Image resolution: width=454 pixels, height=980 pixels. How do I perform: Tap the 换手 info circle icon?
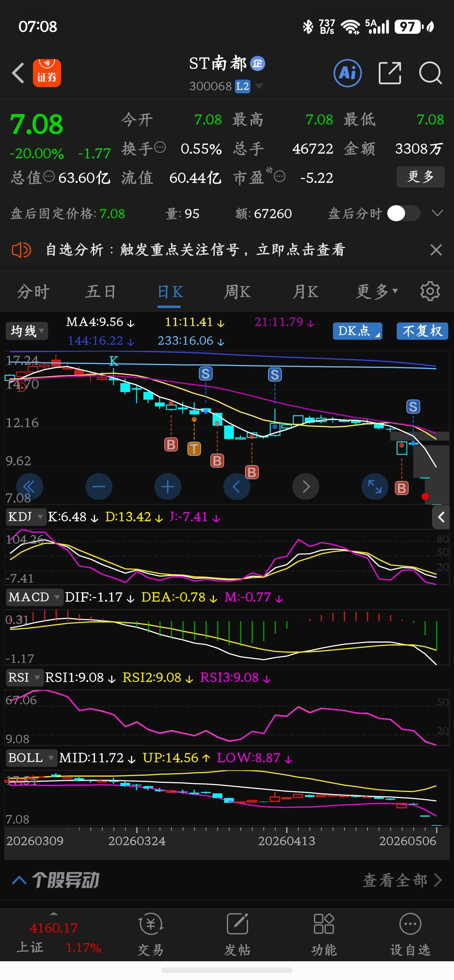point(160,147)
